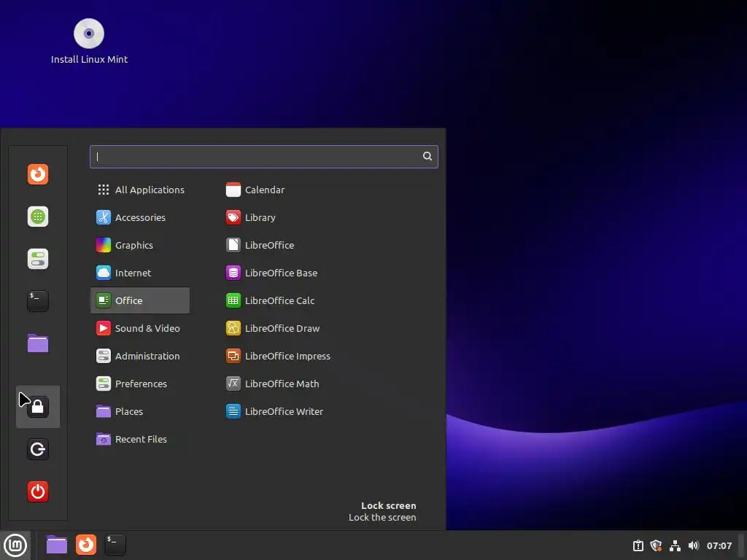The height and width of the screenshot is (560, 747).
Task: Open Firefox from the taskbar panel
Action: [x=86, y=545]
